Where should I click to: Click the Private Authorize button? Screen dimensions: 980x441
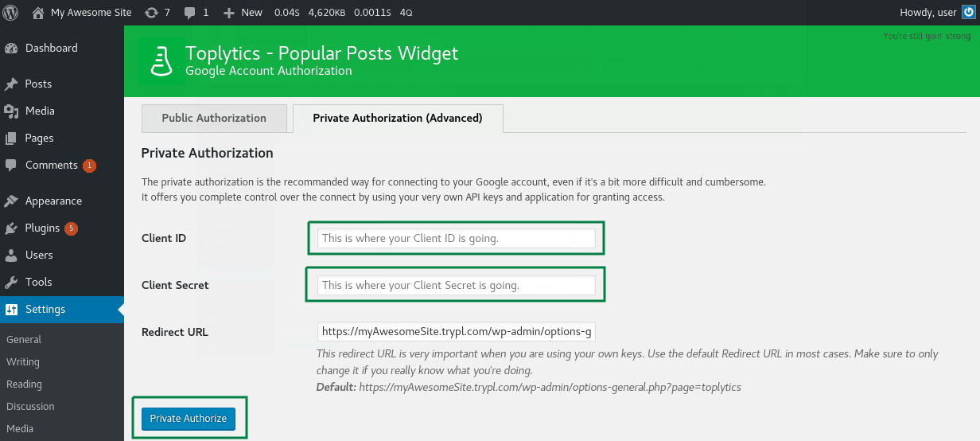tap(189, 418)
